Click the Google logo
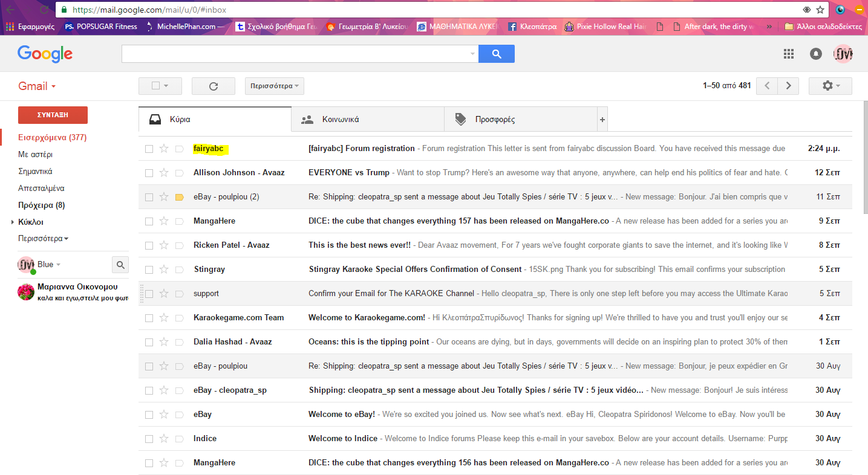 pos(45,54)
